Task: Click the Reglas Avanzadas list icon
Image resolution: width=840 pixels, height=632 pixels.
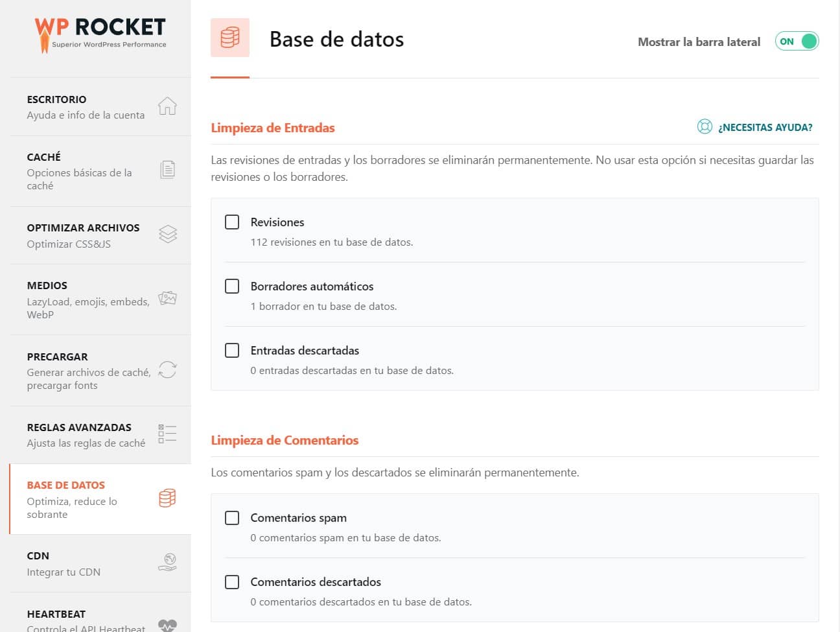Action: pyautogui.click(x=167, y=433)
